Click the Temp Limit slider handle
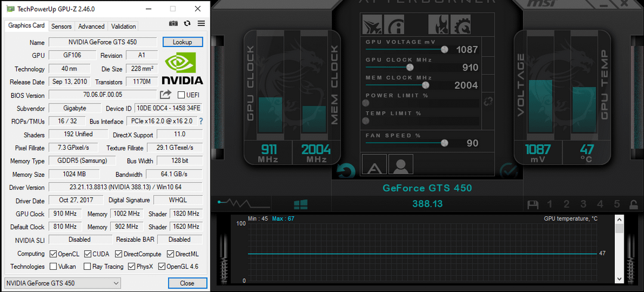644x292 pixels. [366, 121]
